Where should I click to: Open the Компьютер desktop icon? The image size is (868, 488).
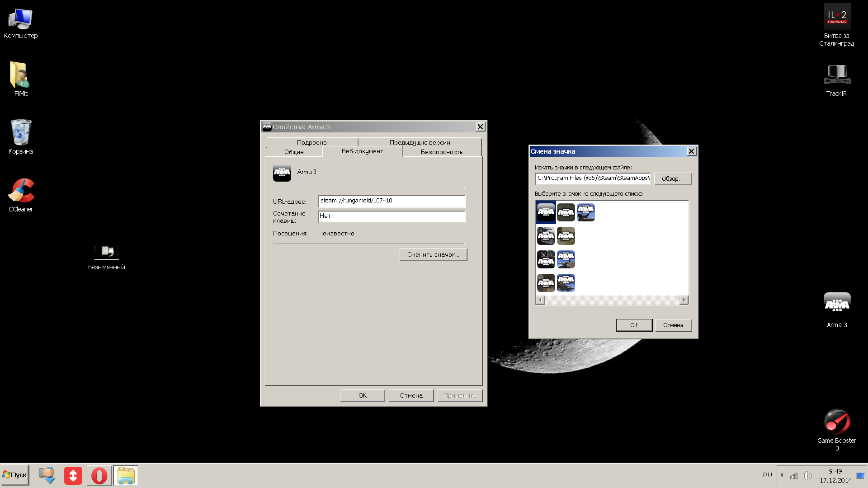coord(21,23)
